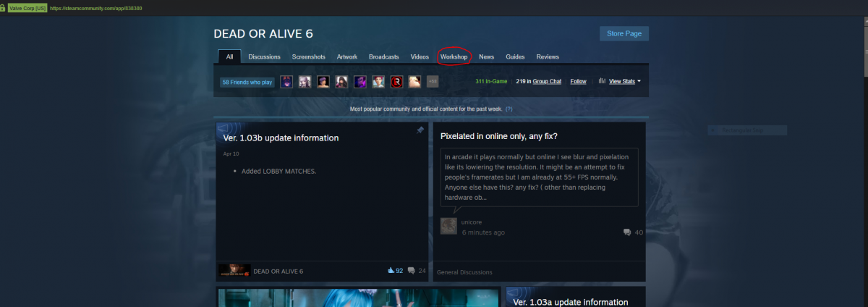868x307 pixels.
Task: Open the Pixelated in online only discussion
Action: (498, 136)
